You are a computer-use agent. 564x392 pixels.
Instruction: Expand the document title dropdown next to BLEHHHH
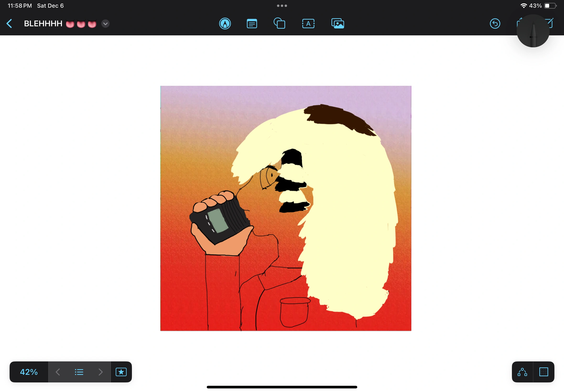[x=105, y=24]
